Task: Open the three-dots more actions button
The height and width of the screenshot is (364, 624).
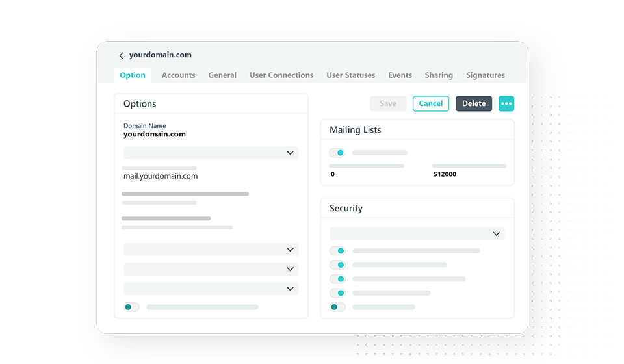Action: point(506,103)
